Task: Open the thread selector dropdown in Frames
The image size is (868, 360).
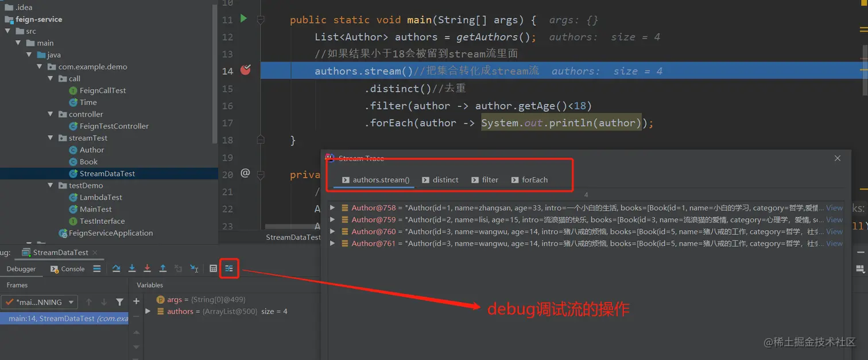Action: click(39, 302)
